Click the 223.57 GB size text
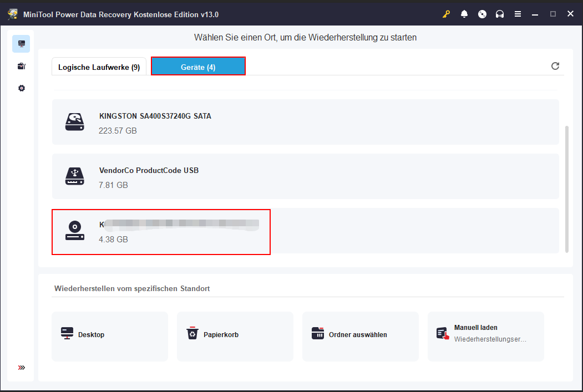 click(x=118, y=131)
